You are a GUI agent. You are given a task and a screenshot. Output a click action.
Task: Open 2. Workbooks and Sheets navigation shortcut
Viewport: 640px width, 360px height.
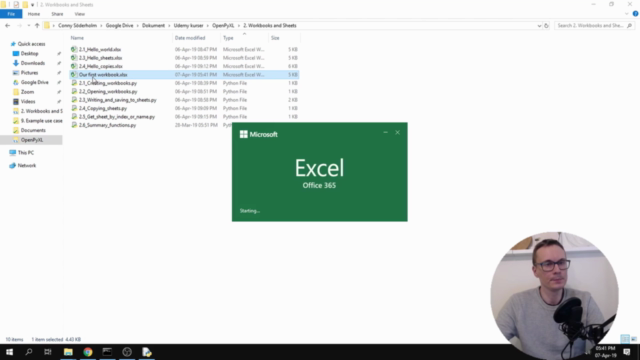(x=41, y=111)
